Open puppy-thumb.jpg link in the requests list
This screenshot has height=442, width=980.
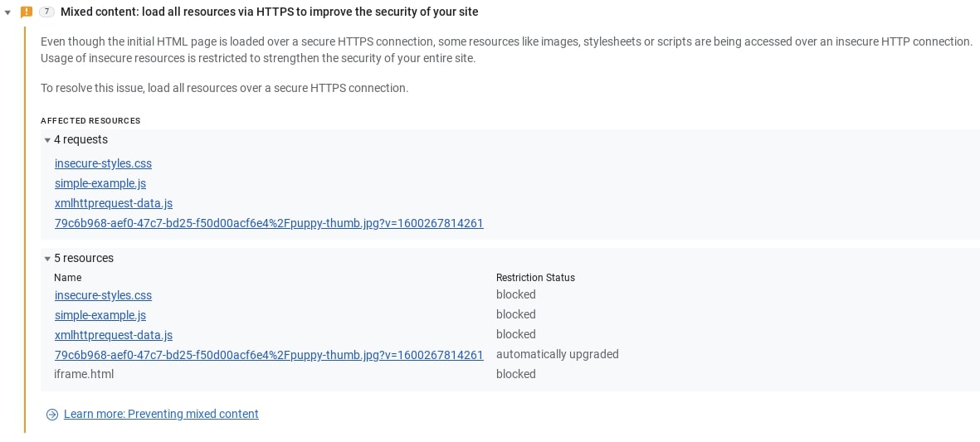click(269, 224)
